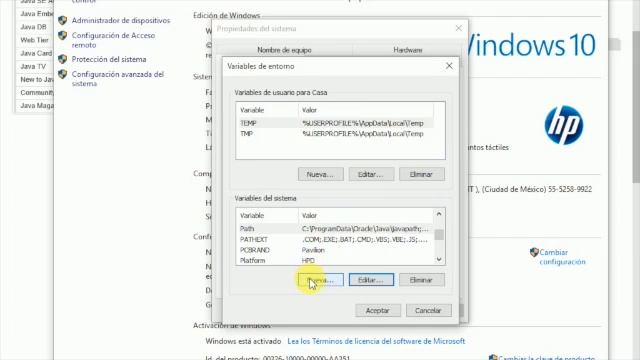Click scroll down arrow in system variables list
This screenshot has width=640, height=360.
coord(439,259)
